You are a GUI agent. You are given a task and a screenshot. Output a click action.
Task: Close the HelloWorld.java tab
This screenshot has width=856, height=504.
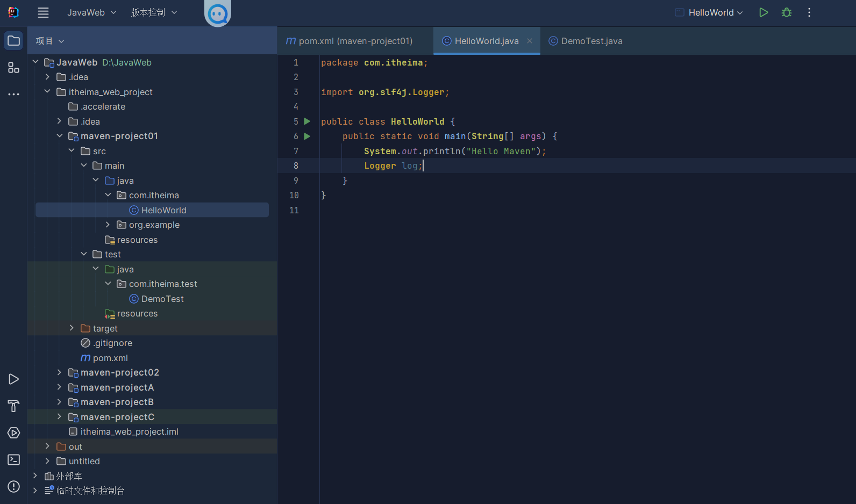530,41
